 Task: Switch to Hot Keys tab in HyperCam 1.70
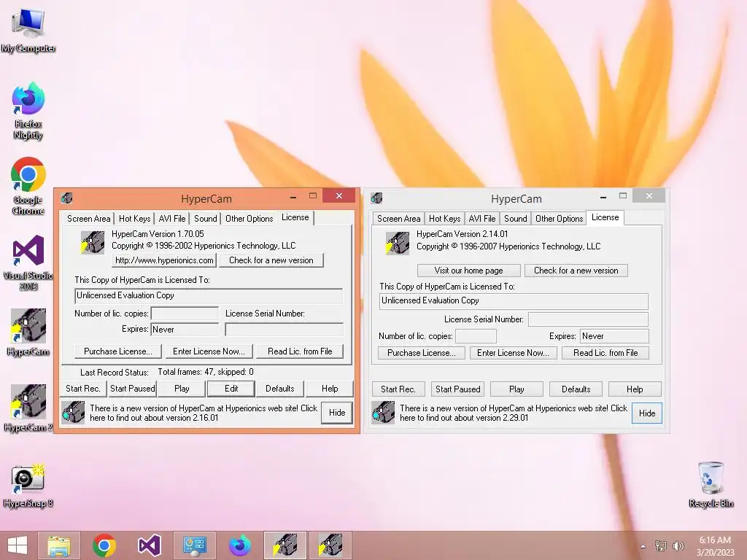[x=134, y=219]
